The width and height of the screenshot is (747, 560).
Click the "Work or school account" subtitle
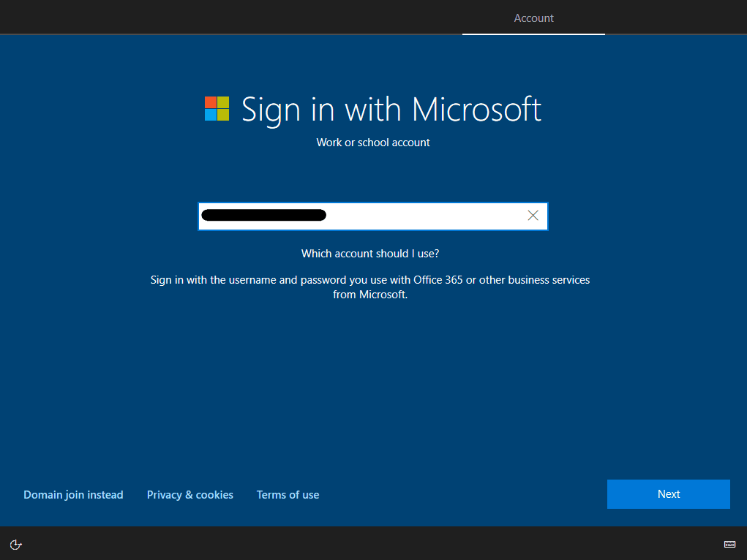tap(373, 143)
